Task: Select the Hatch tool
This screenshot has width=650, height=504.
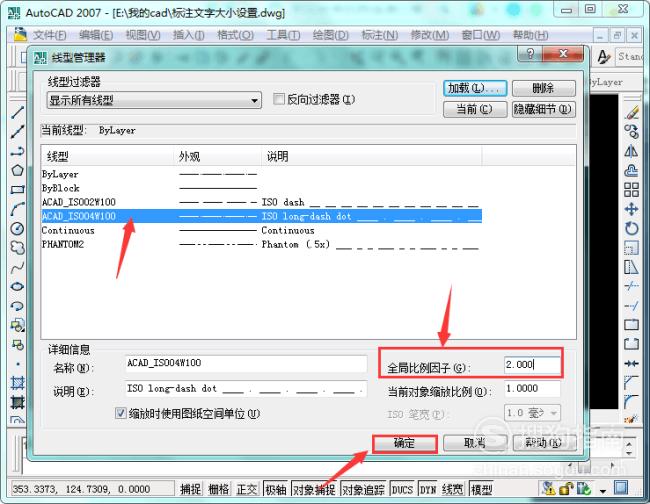Action: click(17, 383)
